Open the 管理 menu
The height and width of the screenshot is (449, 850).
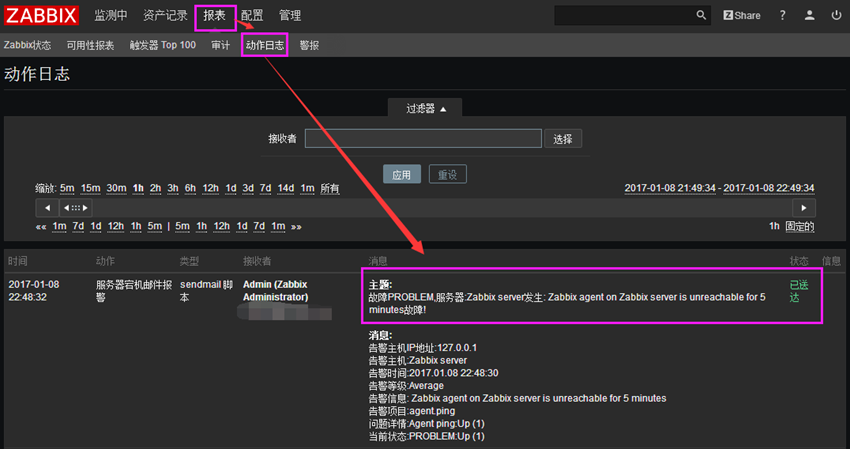290,16
